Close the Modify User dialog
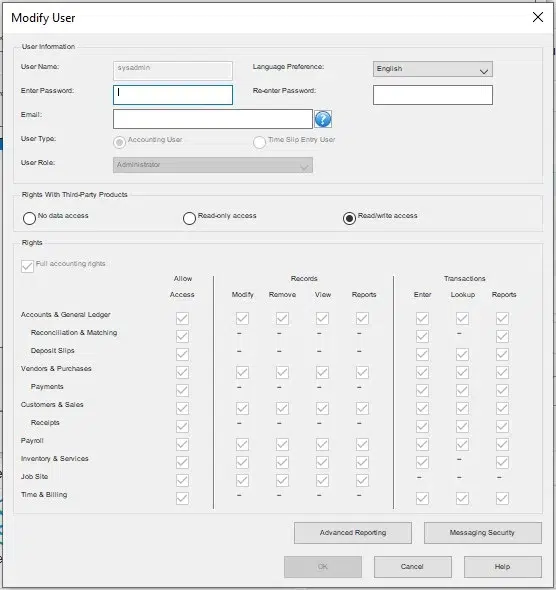The height and width of the screenshot is (590, 556). point(538,17)
